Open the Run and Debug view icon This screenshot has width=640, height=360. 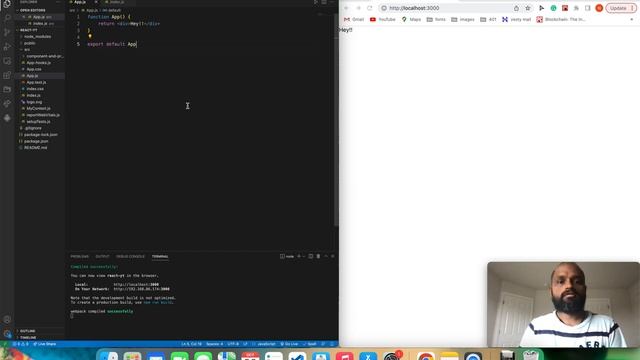point(7,47)
